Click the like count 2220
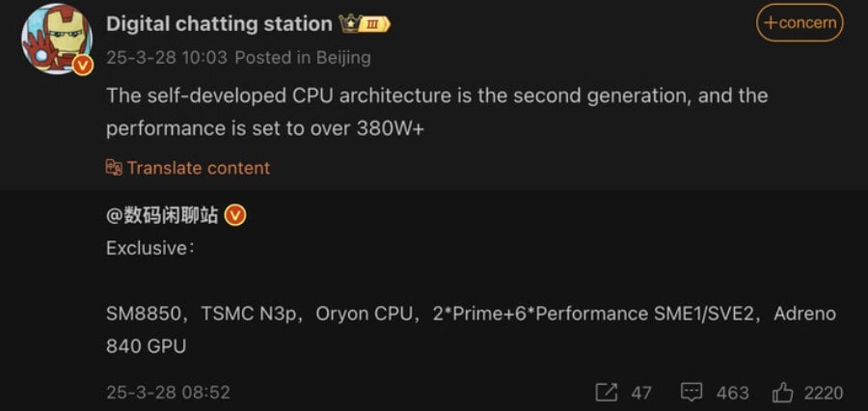The image size is (868, 411). [x=823, y=393]
